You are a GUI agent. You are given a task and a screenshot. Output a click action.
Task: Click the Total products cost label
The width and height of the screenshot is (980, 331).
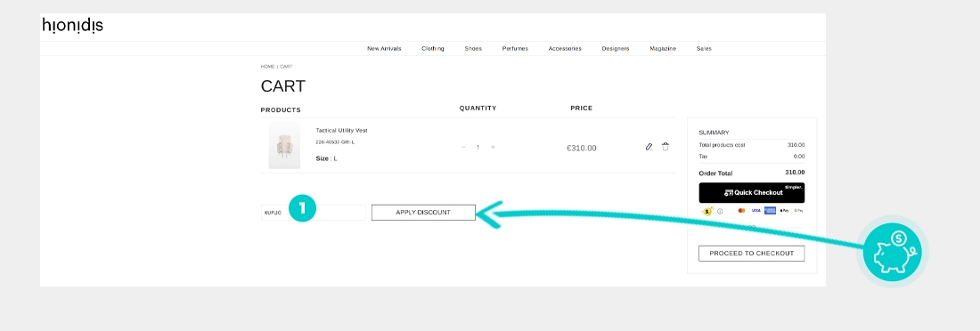[x=722, y=145]
